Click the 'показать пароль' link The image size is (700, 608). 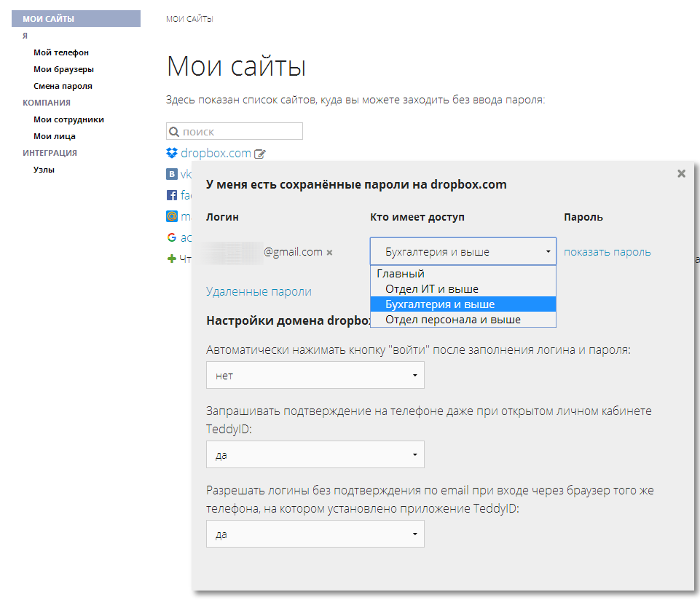click(607, 252)
